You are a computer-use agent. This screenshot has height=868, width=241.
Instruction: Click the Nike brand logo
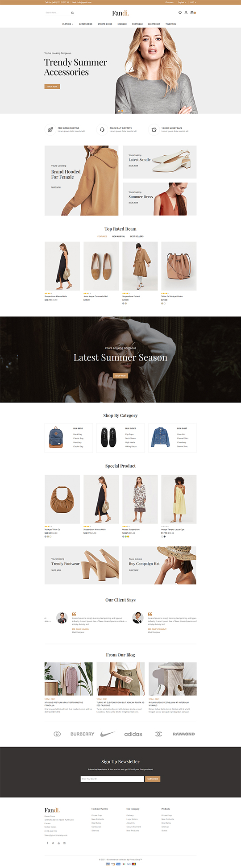[108, 734]
